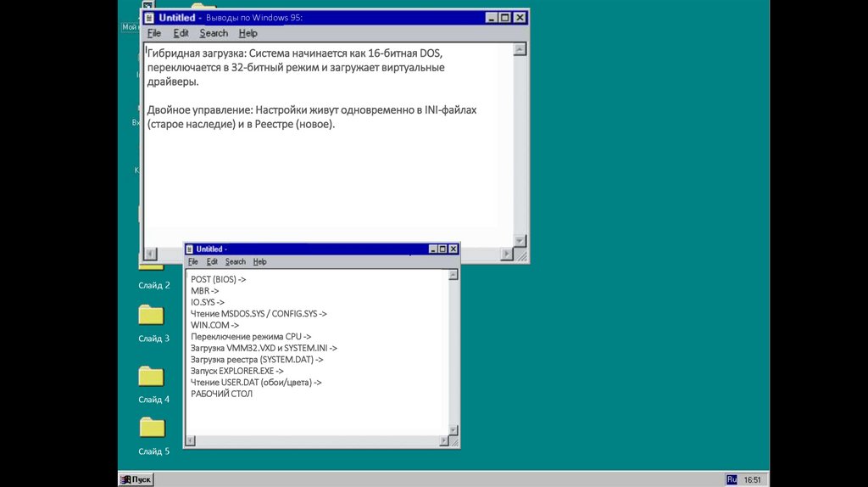Screen dimensions: 868x487
Task: Click the resize grip of small Notepad
Action: pyautogui.click(x=454, y=441)
